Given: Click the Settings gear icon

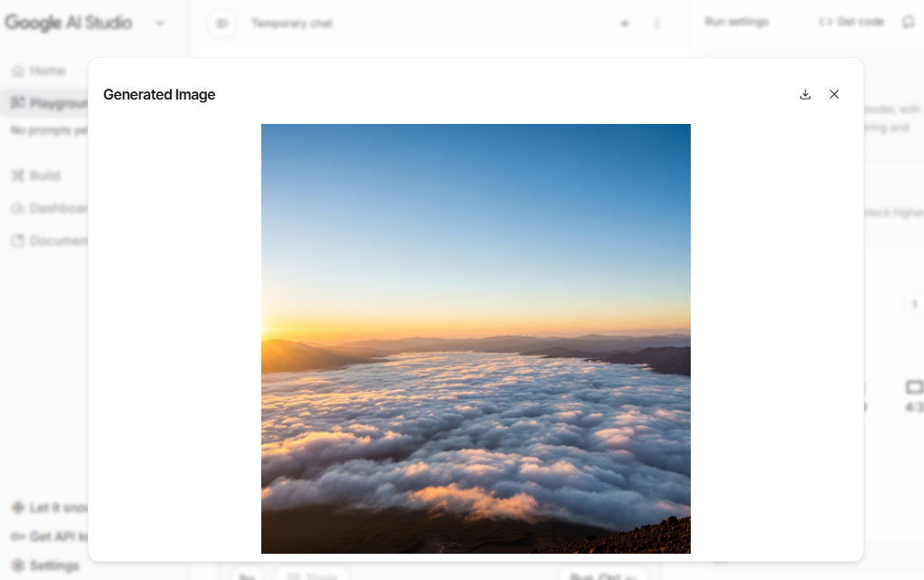Looking at the screenshot, I should click(x=18, y=566).
